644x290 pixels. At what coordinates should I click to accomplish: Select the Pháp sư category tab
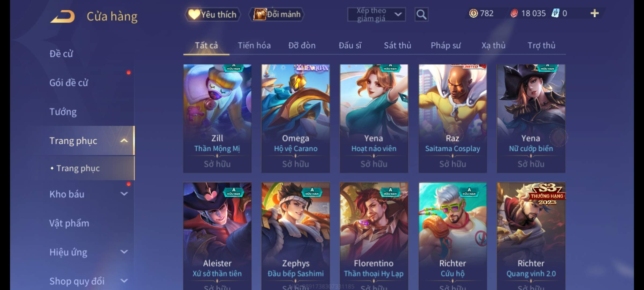click(x=445, y=45)
